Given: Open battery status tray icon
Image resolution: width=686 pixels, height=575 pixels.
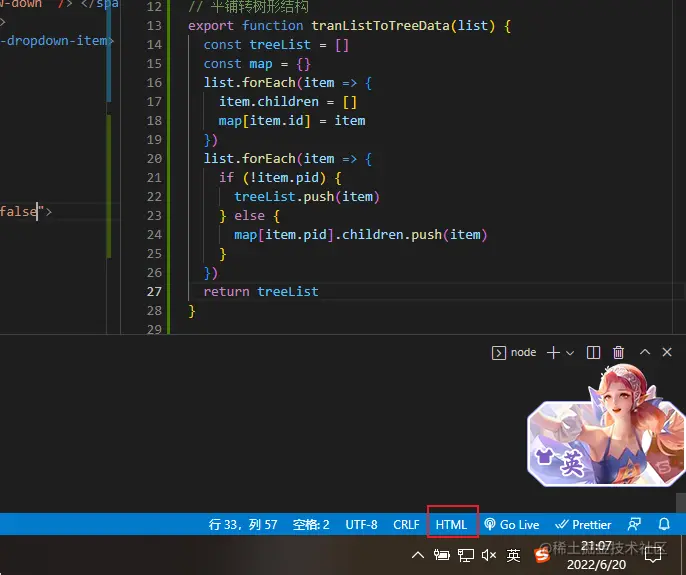Looking at the screenshot, I should point(441,555).
